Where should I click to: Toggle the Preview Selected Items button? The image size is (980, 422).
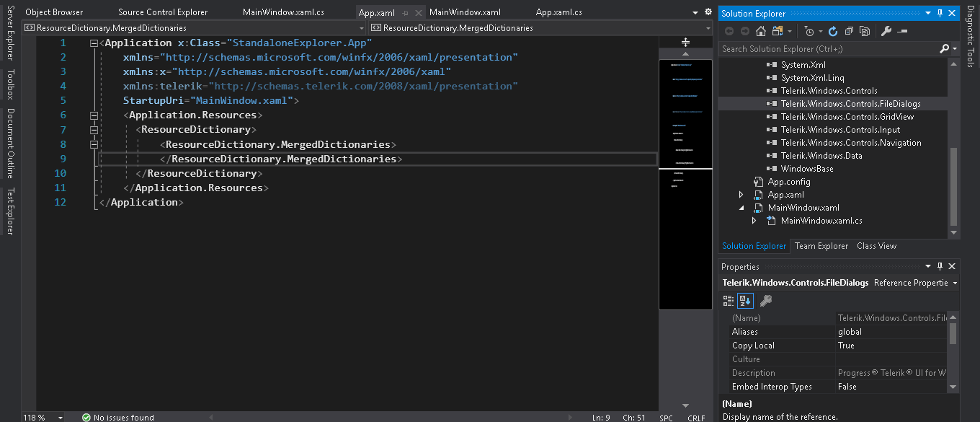902,31
